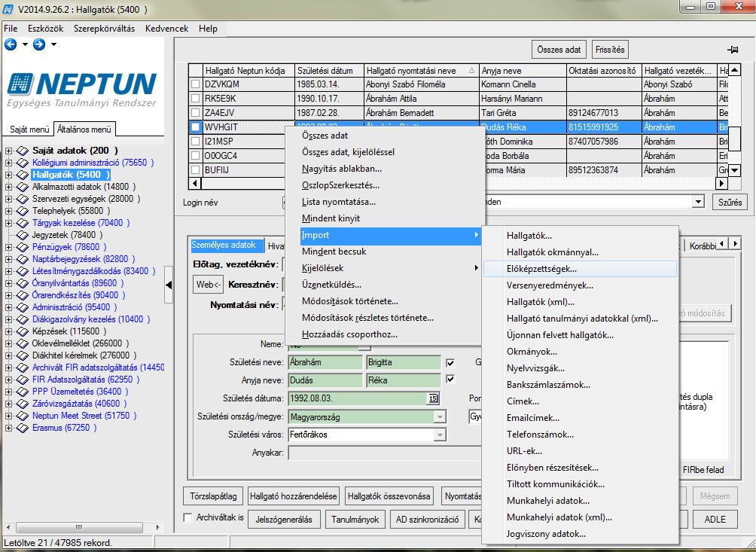Image resolution: width=756 pixels, height=552 pixels.
Task: Click the book icon beside Oklevélmelléklet
Action: pos(23,343)
